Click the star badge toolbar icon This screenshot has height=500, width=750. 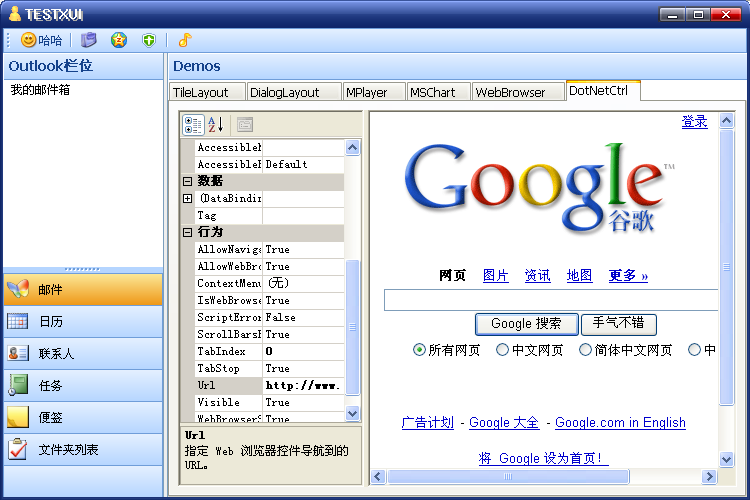(x=119, y=40)
